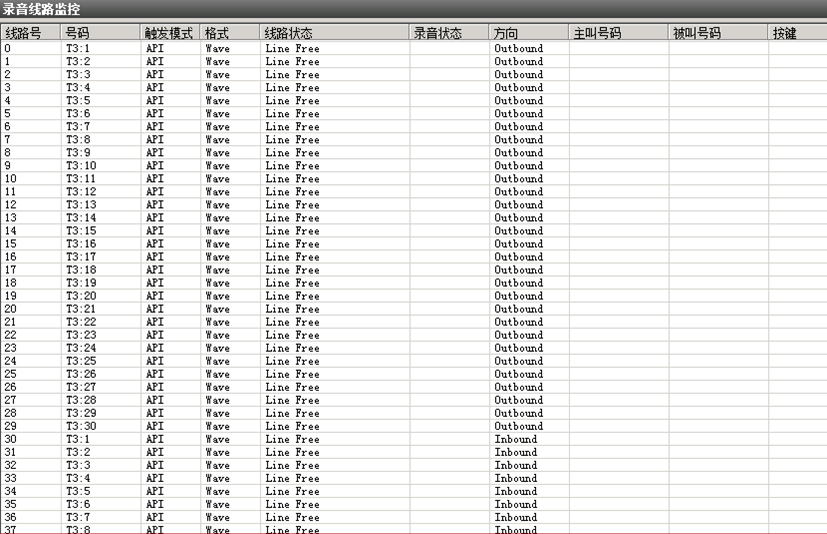Click number T3:20 in line 19
Viewport: 827px width, 534px height.
(81, 295)
